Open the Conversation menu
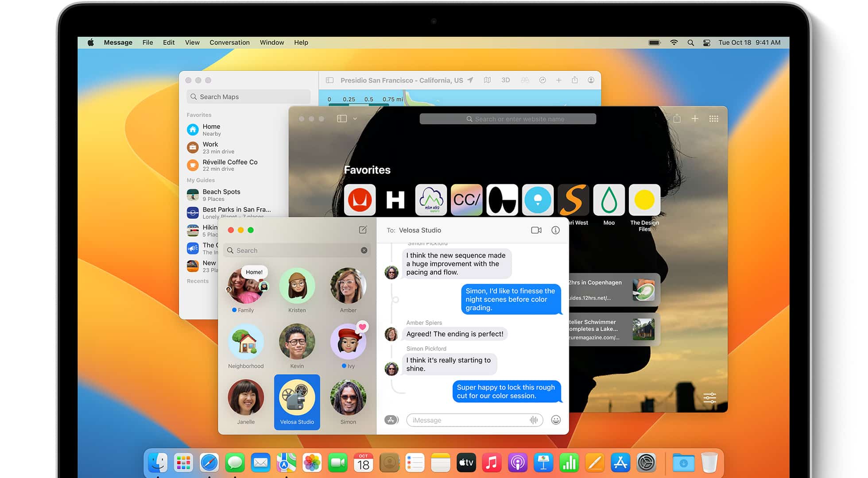The width and height of the screenshot is (868, 478). (x=229, y=42)
